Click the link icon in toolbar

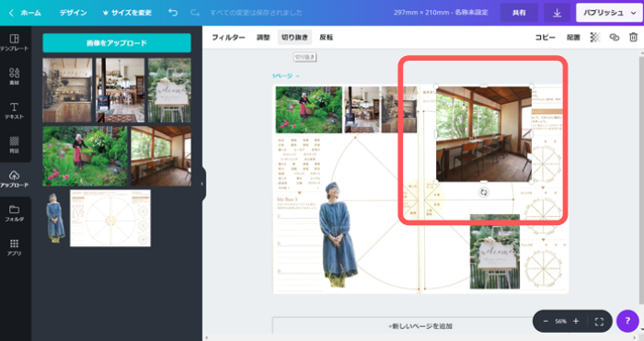click(614, 38)
